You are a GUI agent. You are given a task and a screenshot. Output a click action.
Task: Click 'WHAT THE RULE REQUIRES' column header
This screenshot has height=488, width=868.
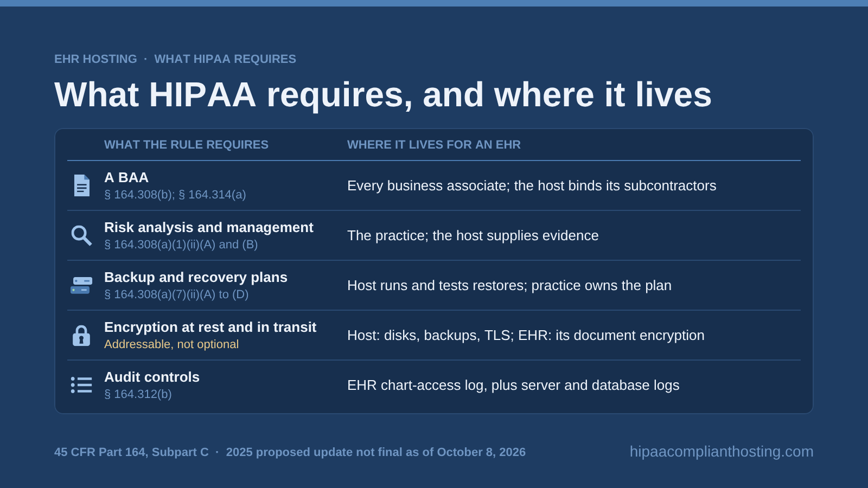[x=186, y=145]
